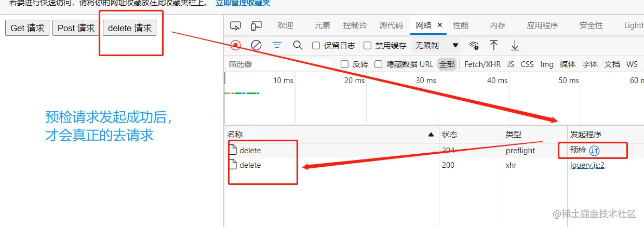Open the 内存 tab
This screenshot has height=227, width=644.
[x=498, y=25]
